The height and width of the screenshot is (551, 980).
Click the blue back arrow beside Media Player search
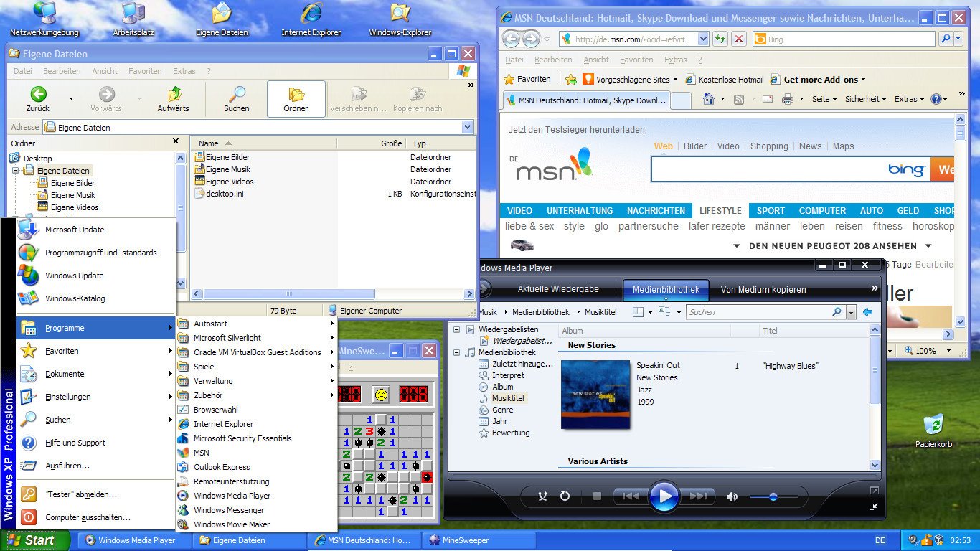point(867,312)
